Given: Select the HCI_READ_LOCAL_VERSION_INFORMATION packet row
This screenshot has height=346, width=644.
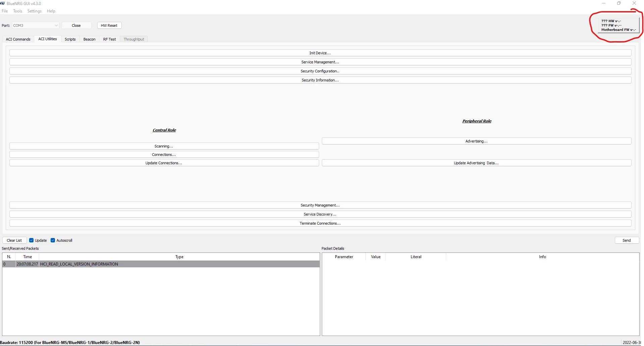Looking at the screenshot, I should point(161,264).
